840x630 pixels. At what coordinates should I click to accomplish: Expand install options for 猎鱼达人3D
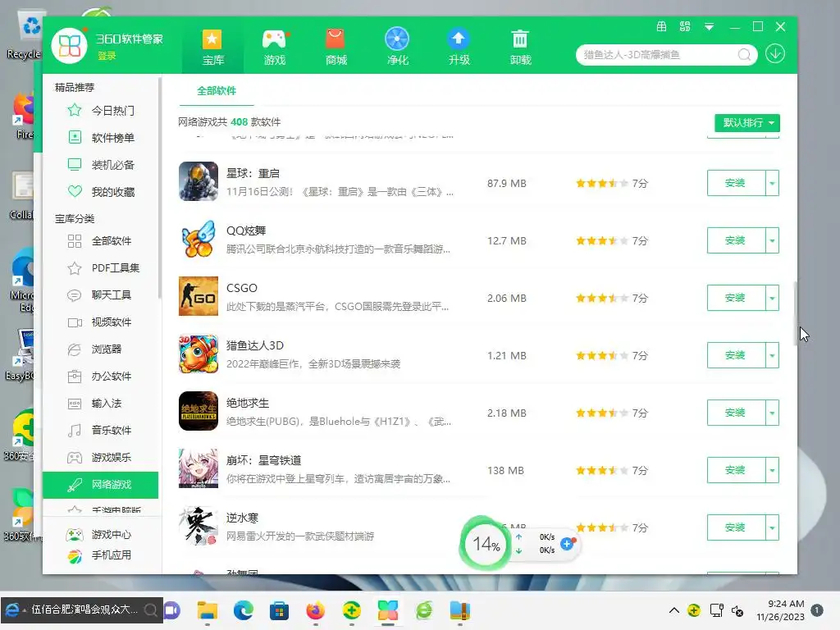[772, 355]
